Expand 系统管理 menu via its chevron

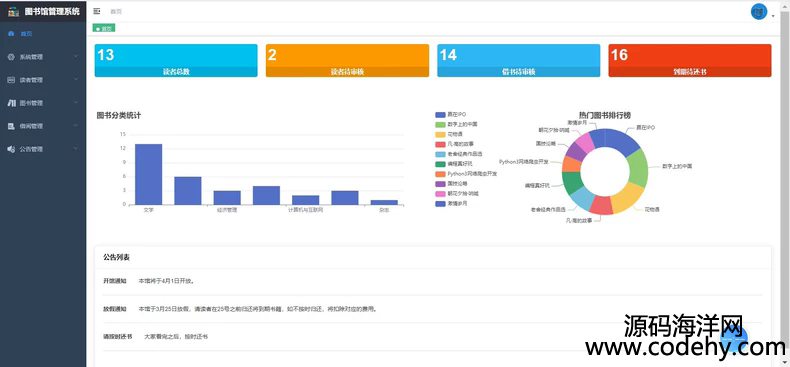pyautogui.click(x=76, y=56)
